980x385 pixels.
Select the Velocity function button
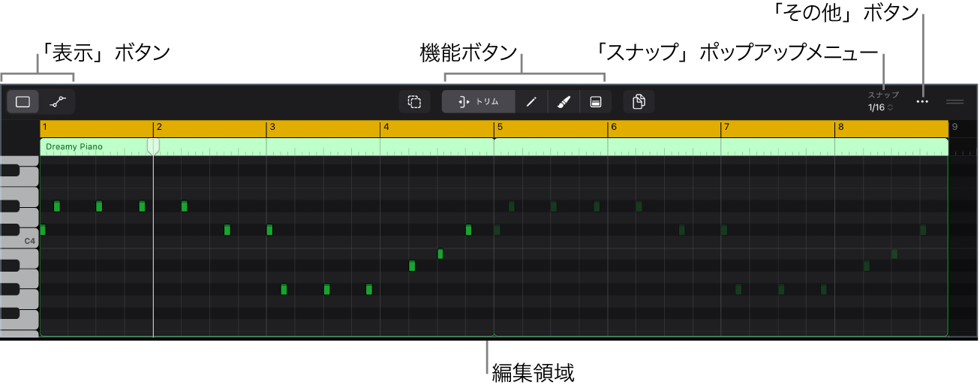point(596,102)
